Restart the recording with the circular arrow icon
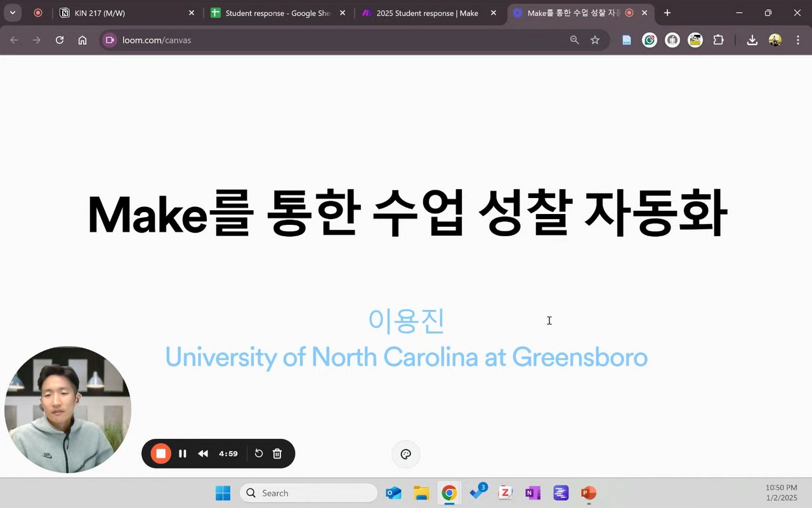The image size is (812, 508). 259,453
